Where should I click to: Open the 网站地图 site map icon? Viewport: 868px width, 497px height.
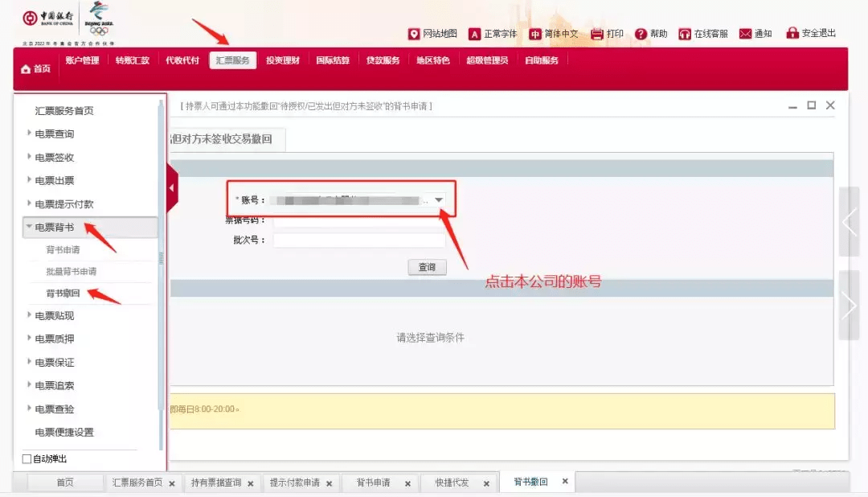coord(414,34)
